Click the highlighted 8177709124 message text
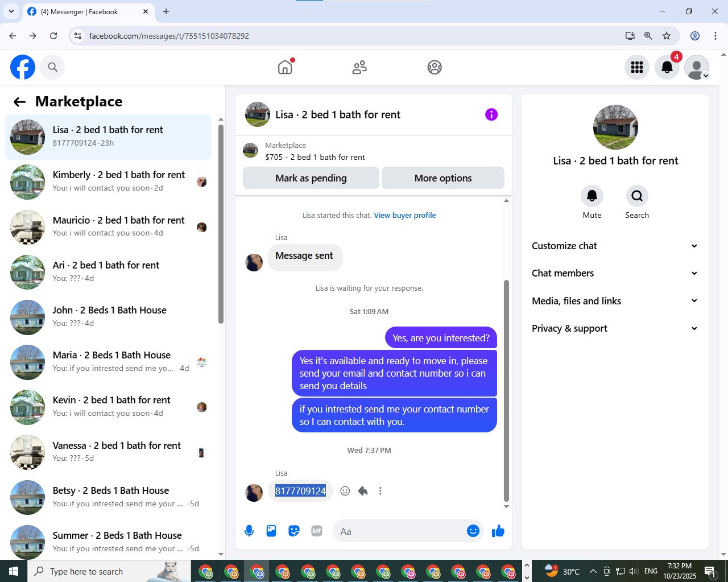This screenshot has width=728, height=582. 300,491
